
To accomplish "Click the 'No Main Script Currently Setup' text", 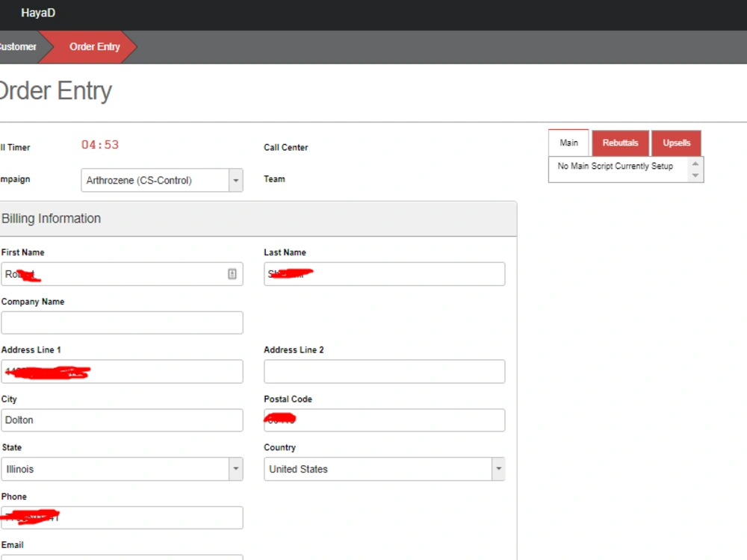I will tap(615, 166).
